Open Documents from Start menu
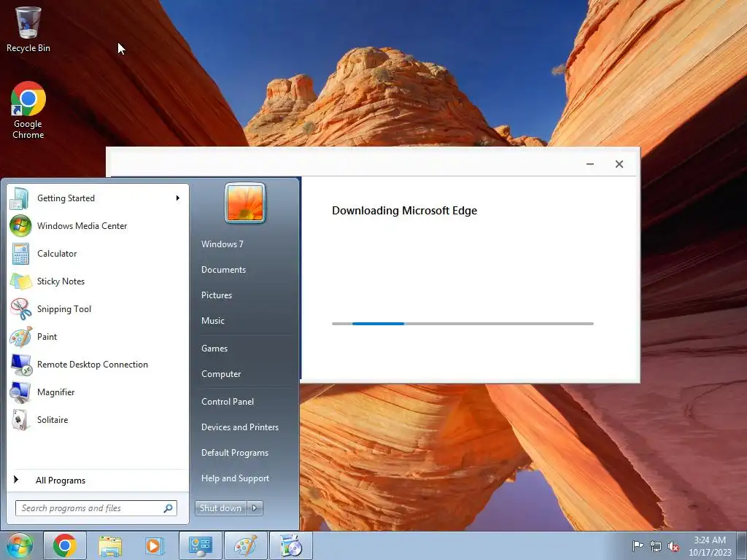The width and height of the screenshot is (747, 560). tap(223, 270)
